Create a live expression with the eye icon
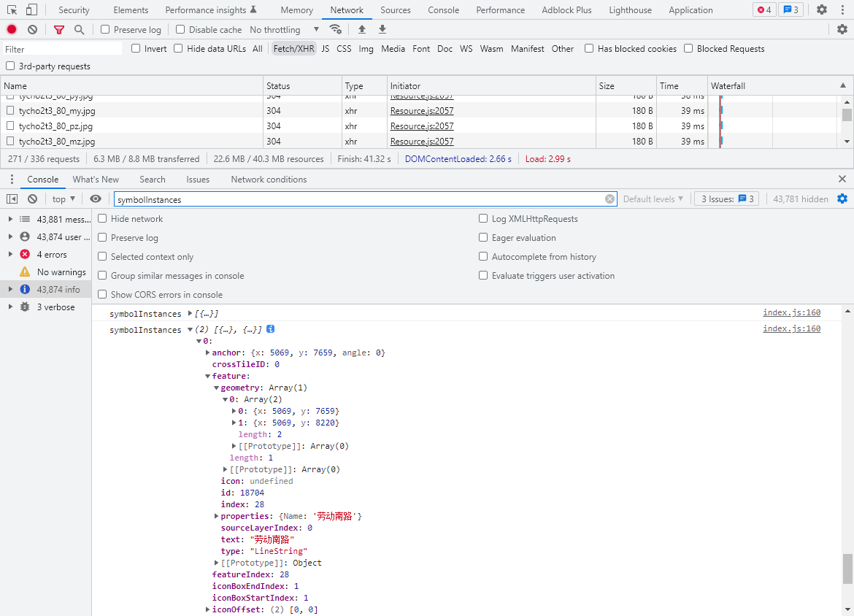 tap(96, 199)
